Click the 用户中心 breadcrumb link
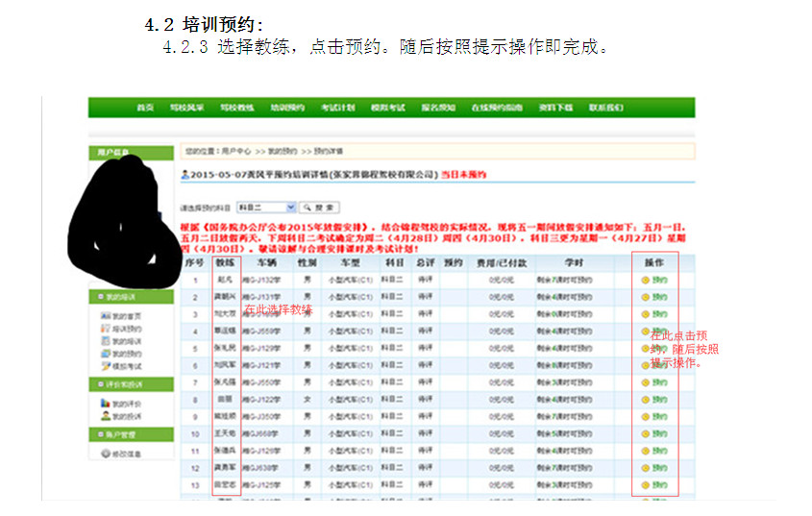812x516 pixels. tap(236, 152)
